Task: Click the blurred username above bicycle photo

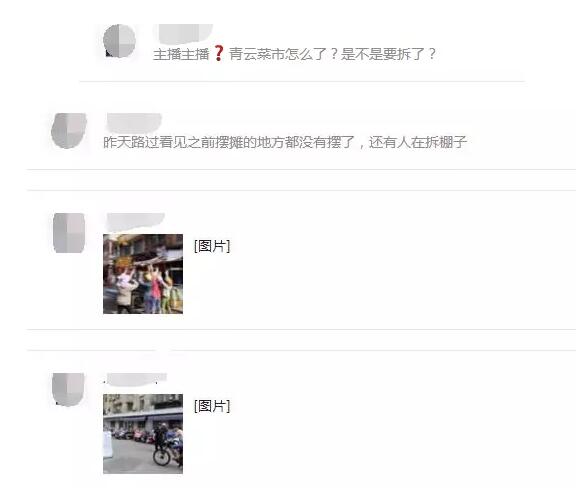Action: pos(135,378)
